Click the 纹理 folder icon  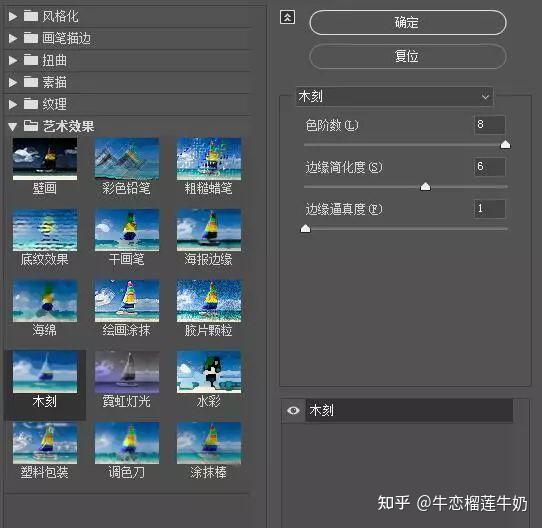[31, 104]
